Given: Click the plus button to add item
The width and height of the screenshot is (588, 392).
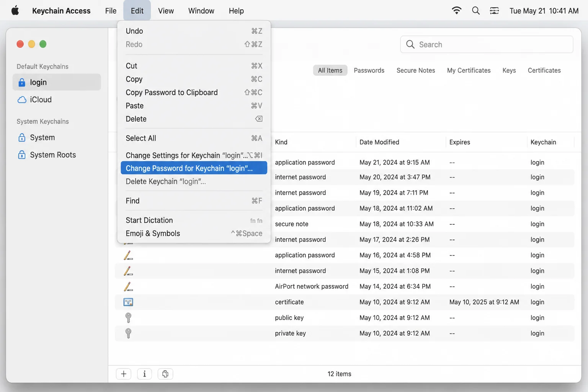Looking at the screenshot, I should [x=124, y=374].
